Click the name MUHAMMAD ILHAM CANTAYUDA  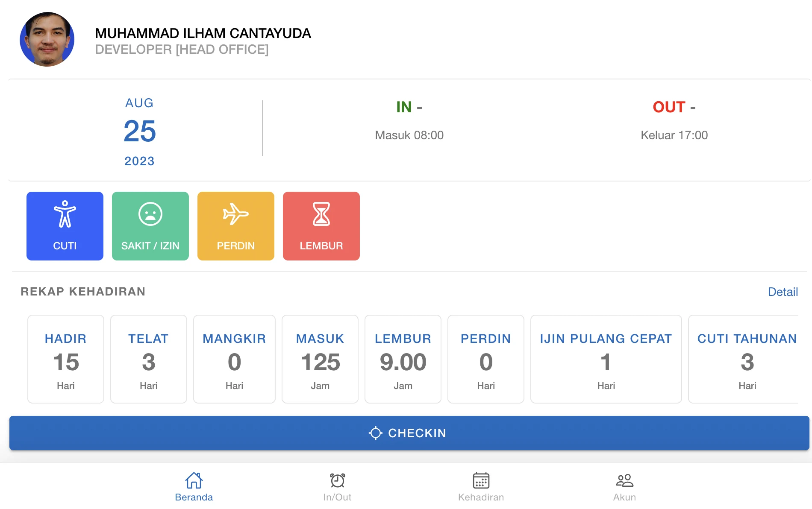pyautogui.click(x=203, y=33)
